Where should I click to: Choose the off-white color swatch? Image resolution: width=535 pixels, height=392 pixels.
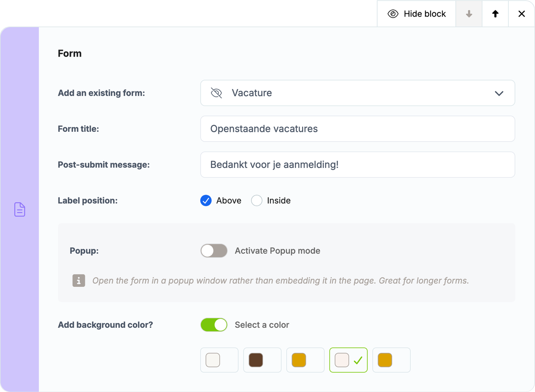(x=219, y=360)
